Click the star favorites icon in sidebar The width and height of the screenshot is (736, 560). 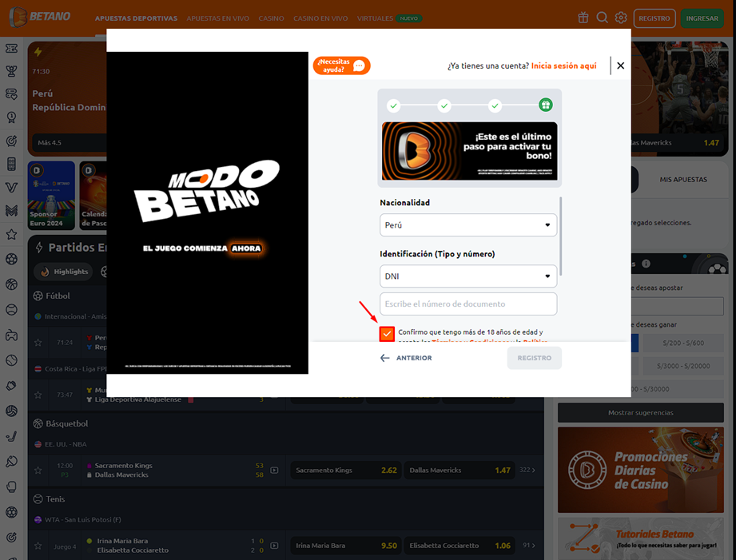(11, 235)
